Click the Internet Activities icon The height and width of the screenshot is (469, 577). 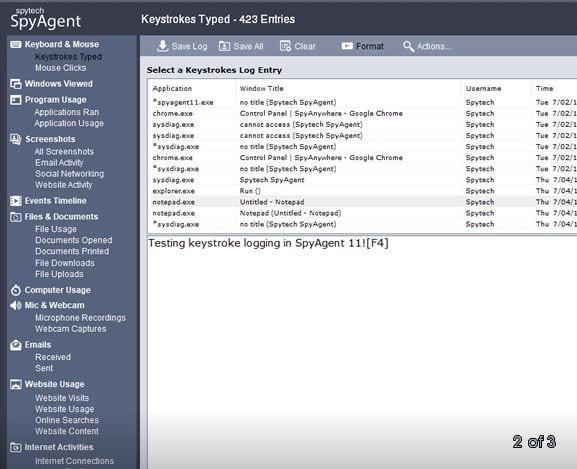click(x=16, y=447)
